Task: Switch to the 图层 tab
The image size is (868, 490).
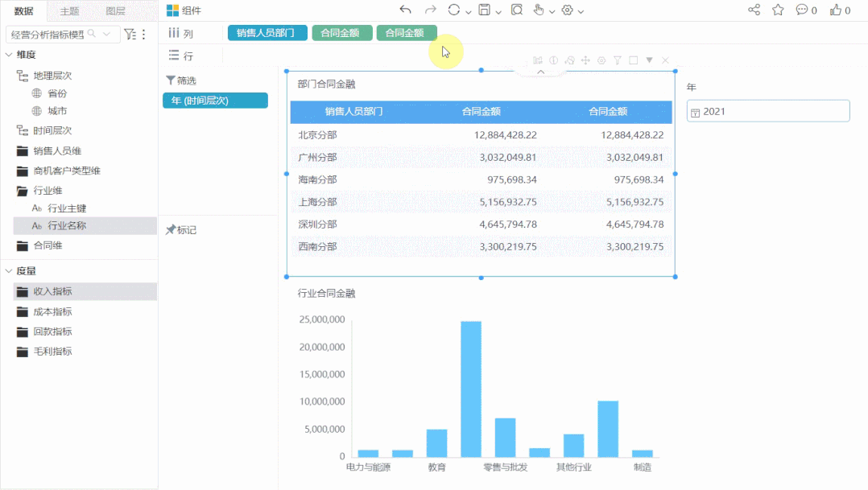Action: 115,10
